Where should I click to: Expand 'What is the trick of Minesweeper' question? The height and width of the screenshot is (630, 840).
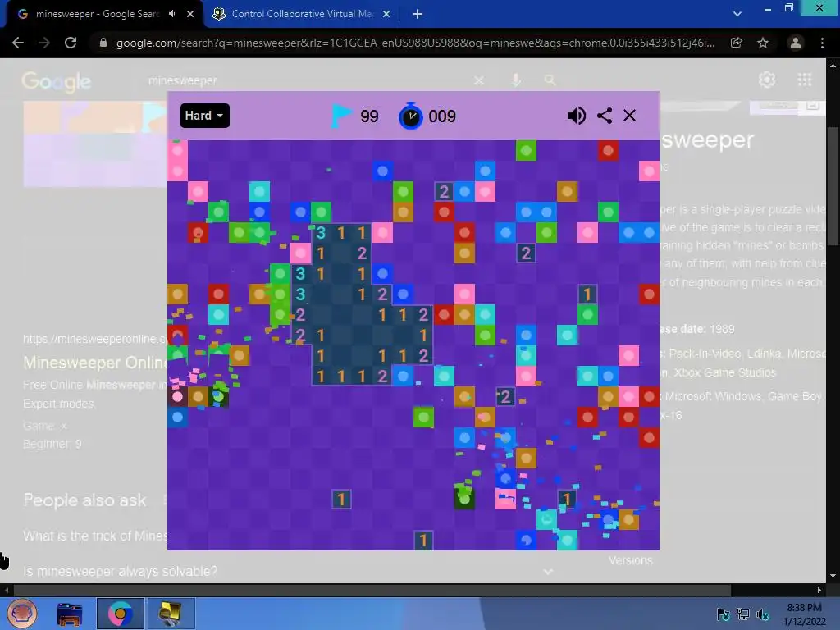point(95,536)
